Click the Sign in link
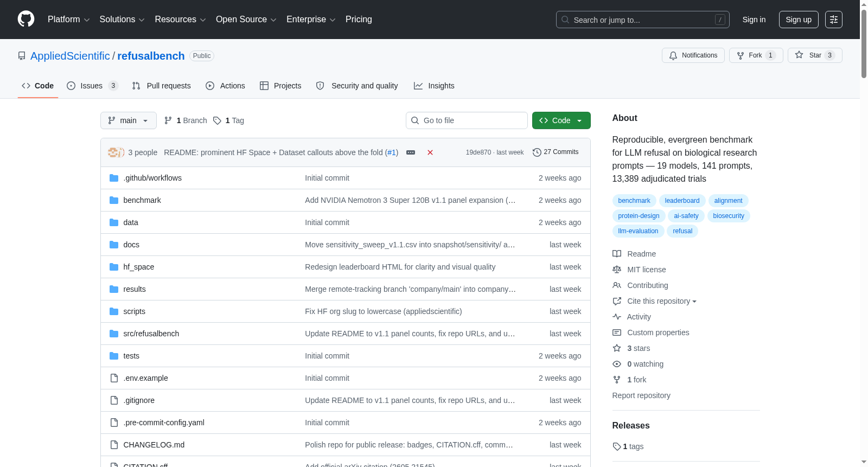Image resolution: width=868 pixels, height=467 pixels. [754, 20]
